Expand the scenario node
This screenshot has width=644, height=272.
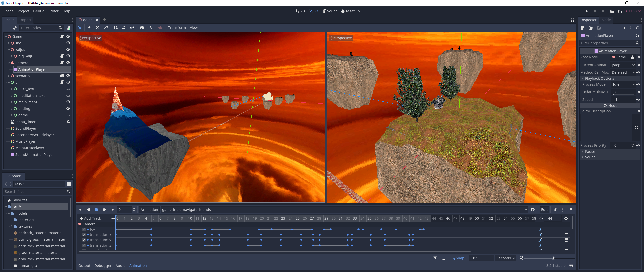9,76
